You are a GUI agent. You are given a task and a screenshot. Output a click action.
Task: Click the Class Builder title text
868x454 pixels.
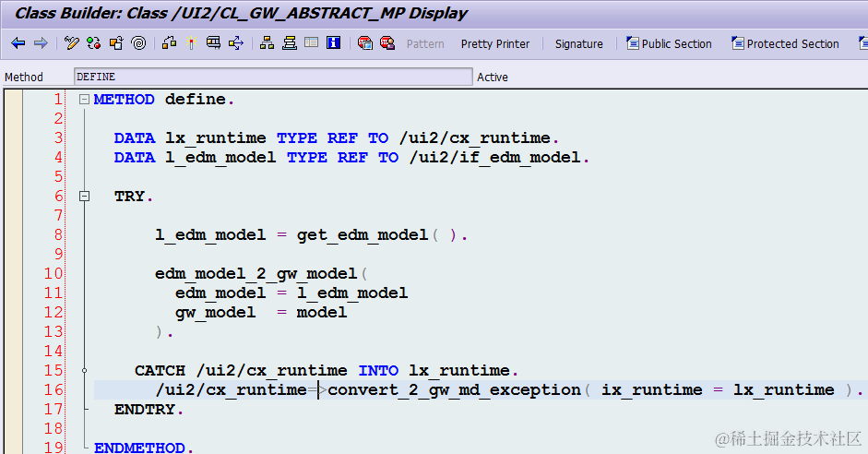241,13
